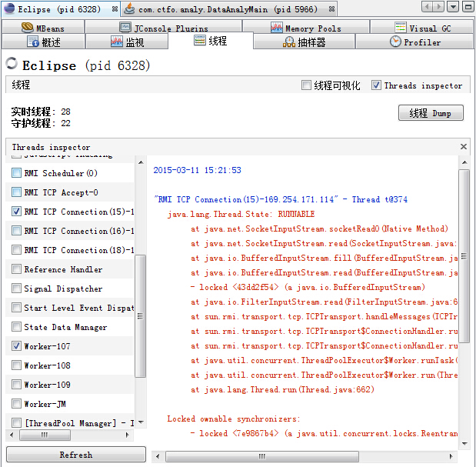
Task: Click the JConsole Plugins tab icon
Action: [125, 28]
